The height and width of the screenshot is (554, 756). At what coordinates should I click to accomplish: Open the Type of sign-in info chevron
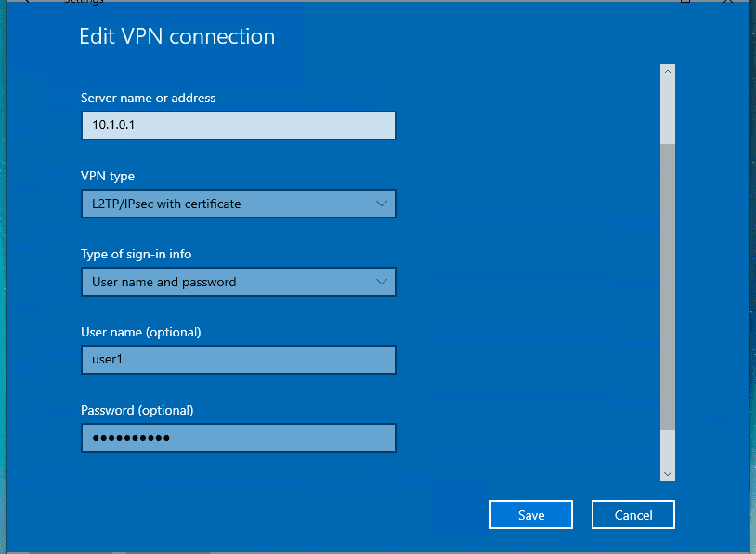(x=382, y=282)
